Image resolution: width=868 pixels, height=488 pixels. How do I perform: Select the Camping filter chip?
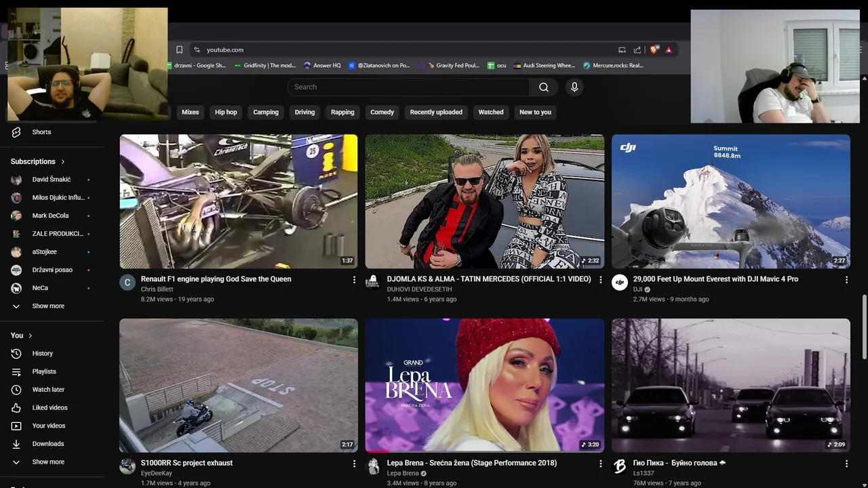pyautogui.click(x=266, y=113)
